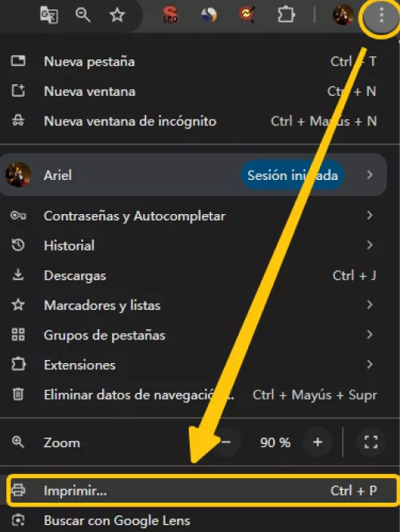Choose Imprimir... from the menu

(x=202, y=491)
